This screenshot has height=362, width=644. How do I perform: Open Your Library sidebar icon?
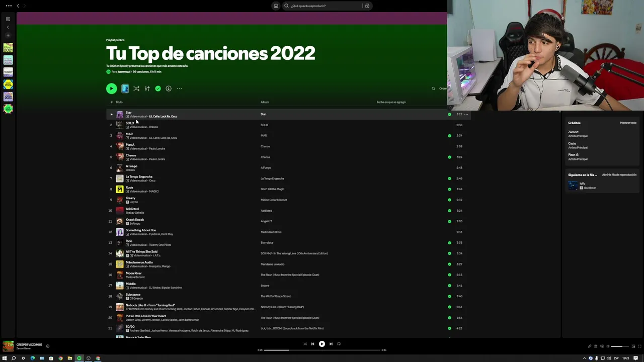click(x=8, y=19)
